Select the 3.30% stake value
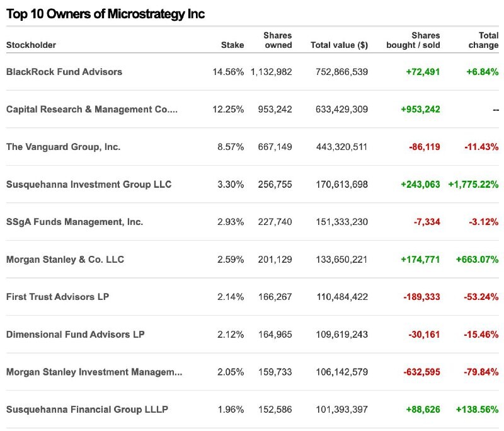The height and width of the screenshot is (431, 504). 231,184
